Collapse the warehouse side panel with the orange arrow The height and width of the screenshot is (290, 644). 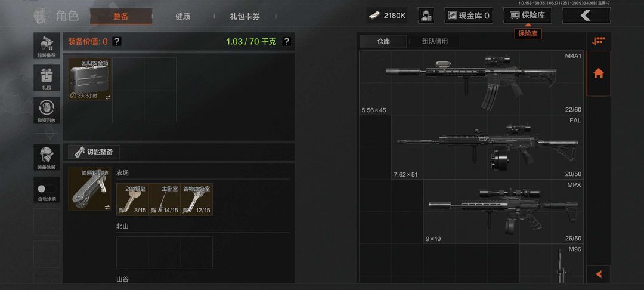(x=599, y=274)
